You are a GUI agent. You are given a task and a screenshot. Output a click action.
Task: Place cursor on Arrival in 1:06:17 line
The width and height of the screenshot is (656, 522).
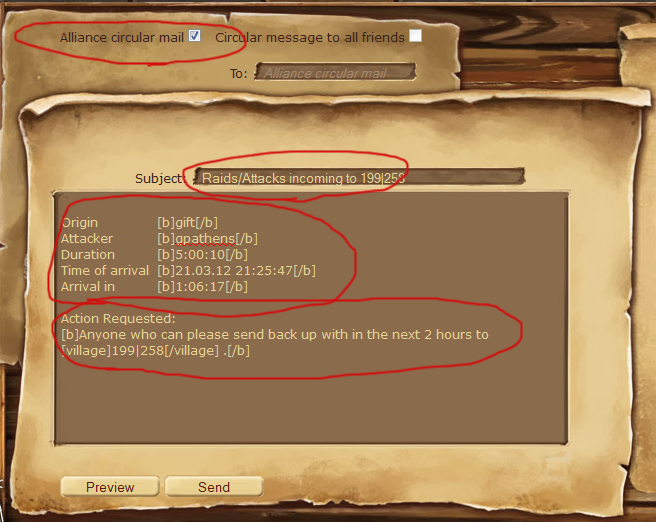coord(154,287)
